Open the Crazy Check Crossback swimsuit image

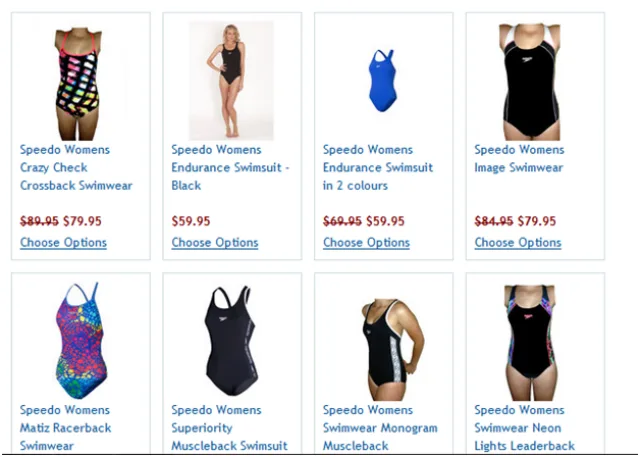click(78, 83)
